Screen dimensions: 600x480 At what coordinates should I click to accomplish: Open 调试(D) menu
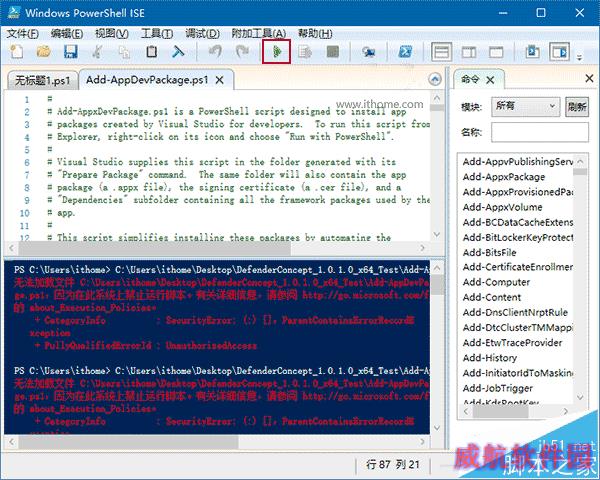202,34
